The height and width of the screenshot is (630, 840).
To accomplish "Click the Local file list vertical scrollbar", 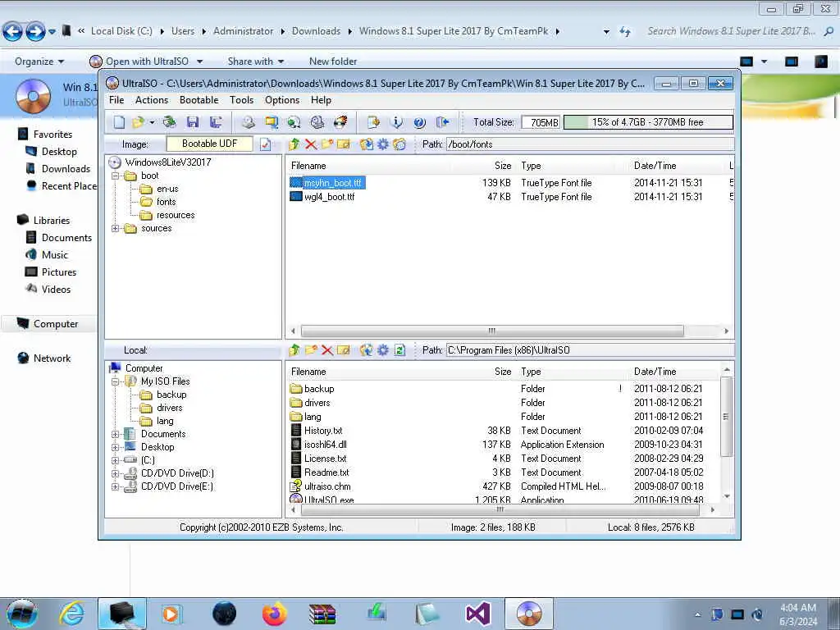I will click(727, 416).
